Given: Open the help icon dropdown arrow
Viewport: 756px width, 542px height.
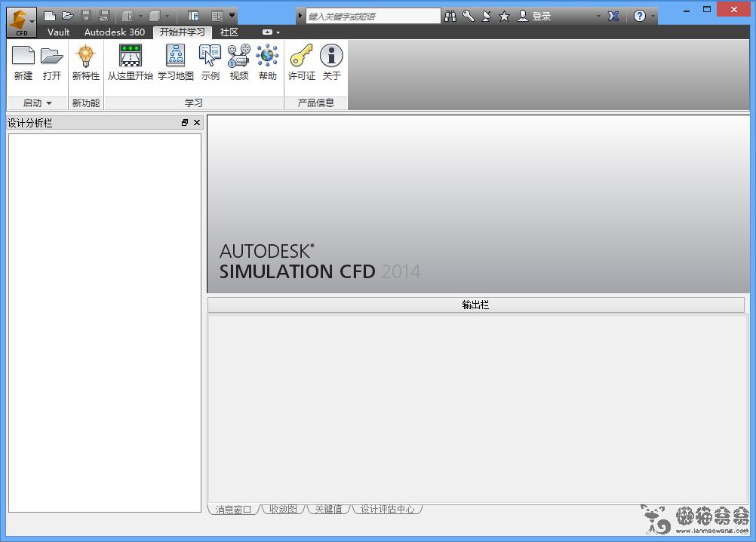Looking at the screenshot, I should [653, 17].
